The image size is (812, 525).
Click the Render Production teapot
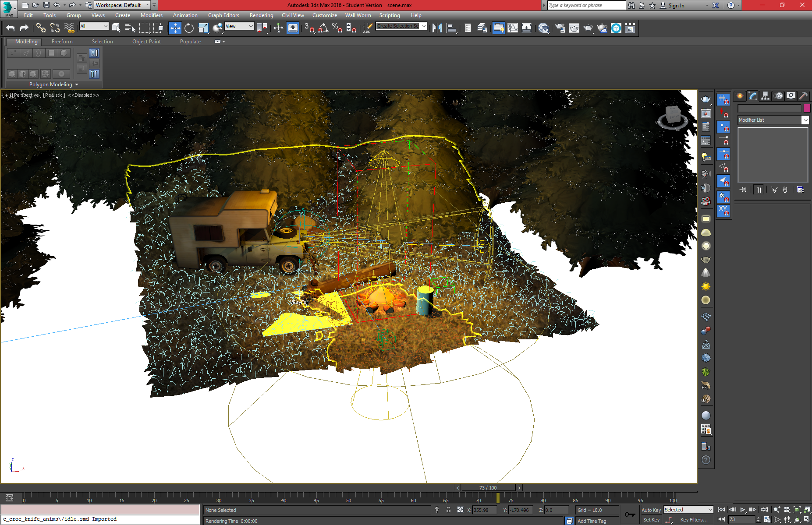588,28
